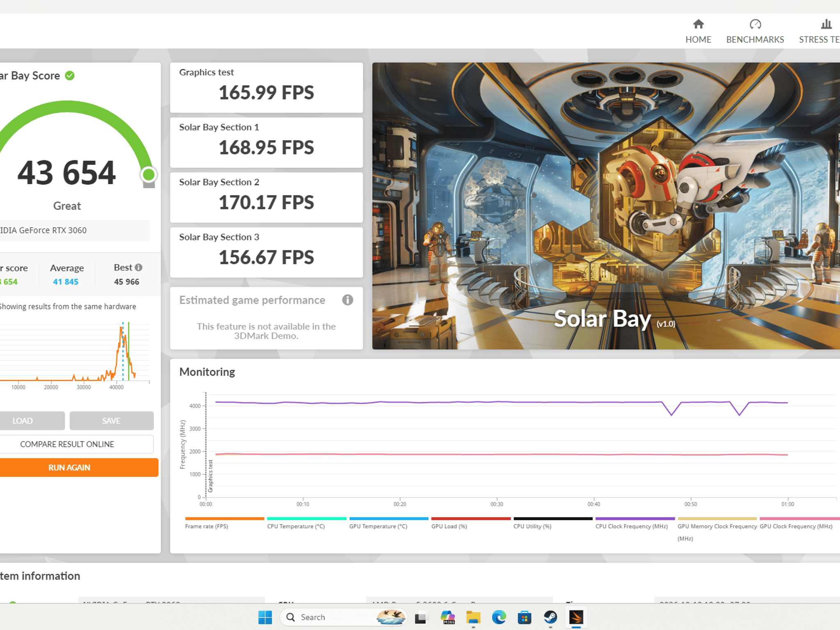The image size is (840, 630).
Task: Open Windows Start menu
Action: tap(265, 617)
